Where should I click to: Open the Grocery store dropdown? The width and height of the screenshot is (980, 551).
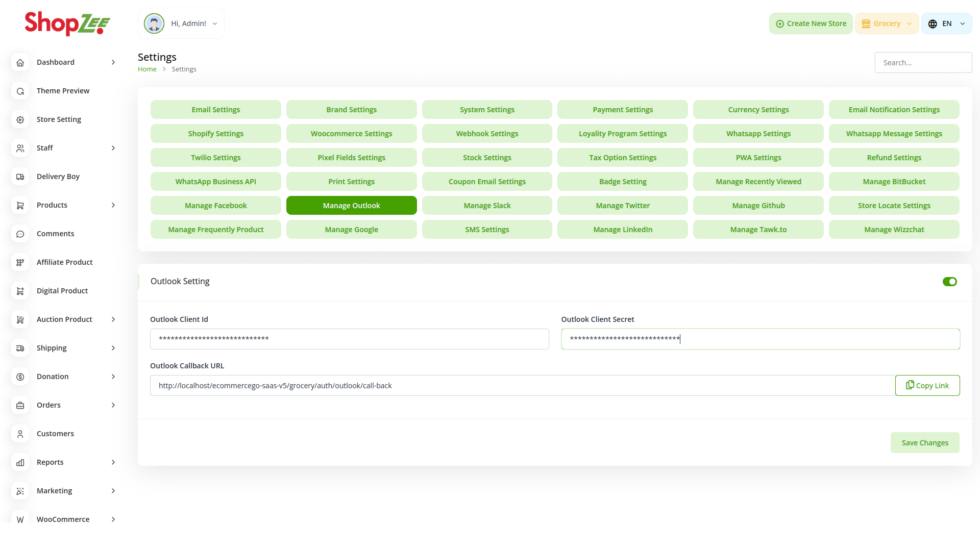point(887,23)
